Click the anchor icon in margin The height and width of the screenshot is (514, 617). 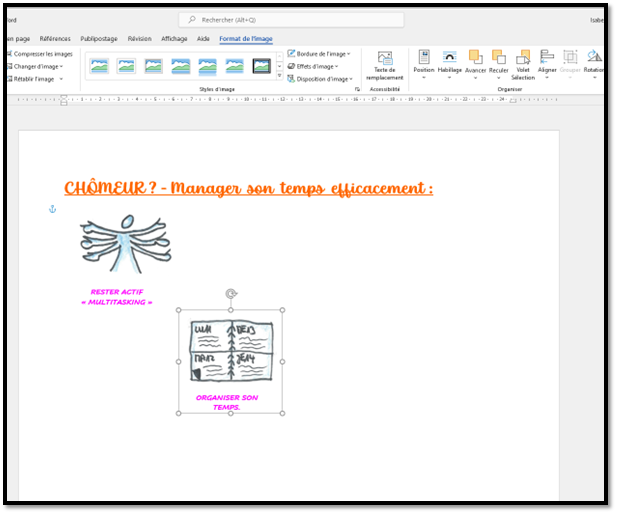(x=52, y=209)
